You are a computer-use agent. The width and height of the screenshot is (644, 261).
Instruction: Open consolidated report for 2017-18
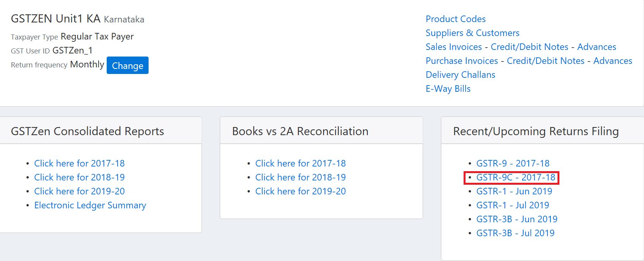[x=79, y=163]
